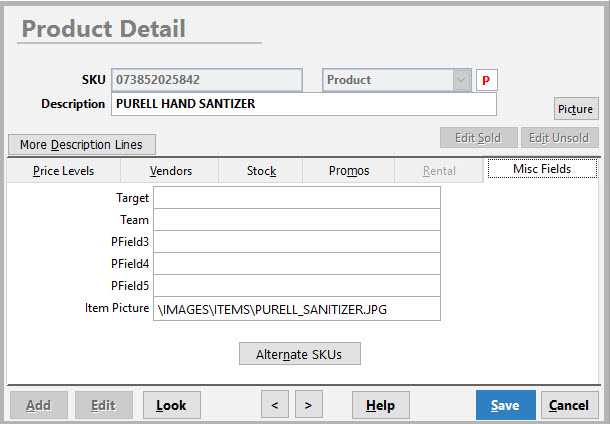Open the Product type dropdown
610x424 pixels.
[x=396, y=80]
